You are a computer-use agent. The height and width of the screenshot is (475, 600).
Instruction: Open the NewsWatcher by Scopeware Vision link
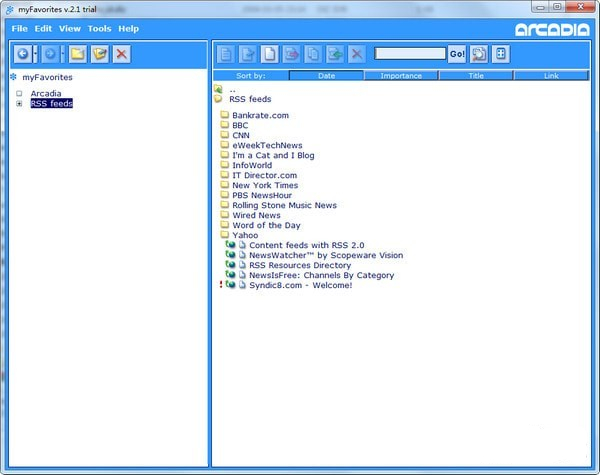326,255
